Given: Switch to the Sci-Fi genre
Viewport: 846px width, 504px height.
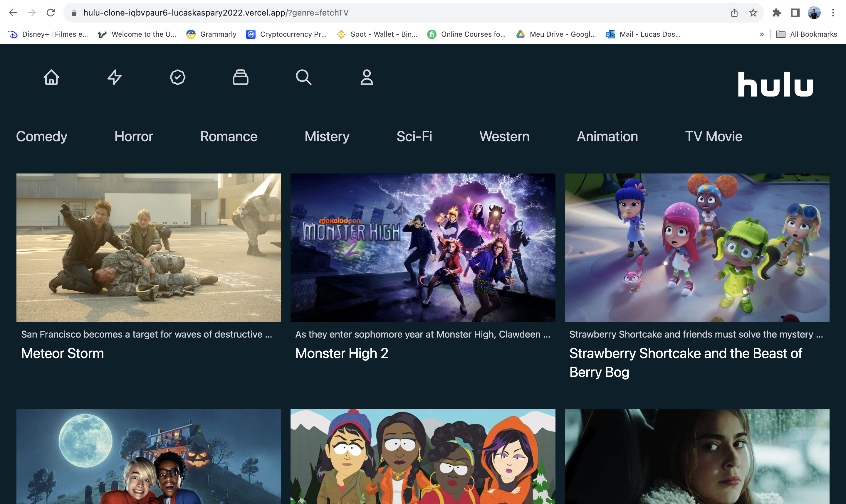Looking at the screenshot, I should click(x=414, y=136).
